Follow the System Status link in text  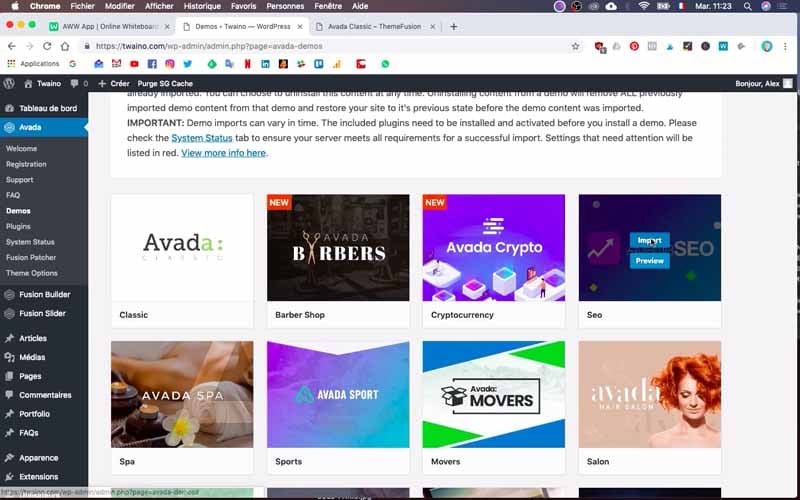point(202,138)
